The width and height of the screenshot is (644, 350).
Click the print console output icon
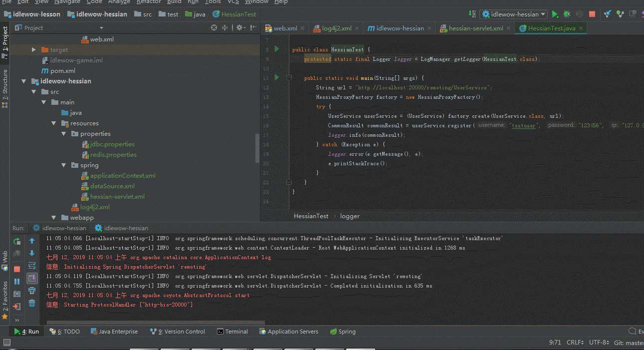32,291
